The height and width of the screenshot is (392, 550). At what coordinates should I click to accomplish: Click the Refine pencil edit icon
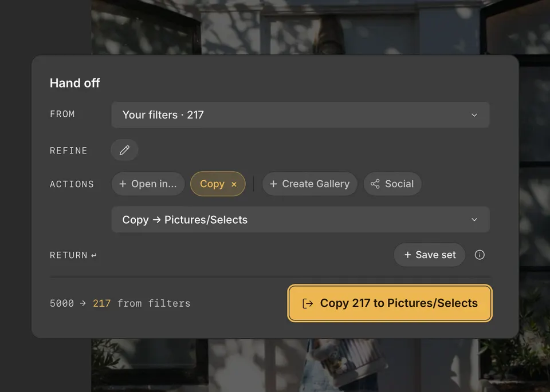tap(124, 150)
